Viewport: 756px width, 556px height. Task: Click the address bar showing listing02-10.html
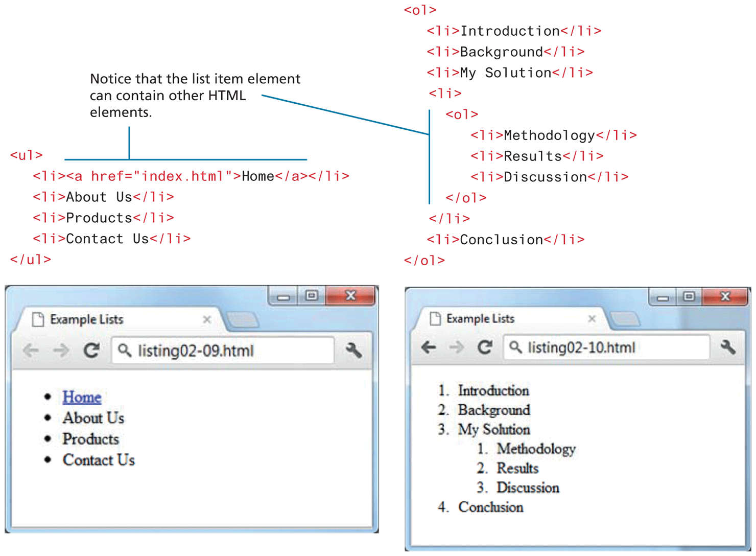[608, 347]
